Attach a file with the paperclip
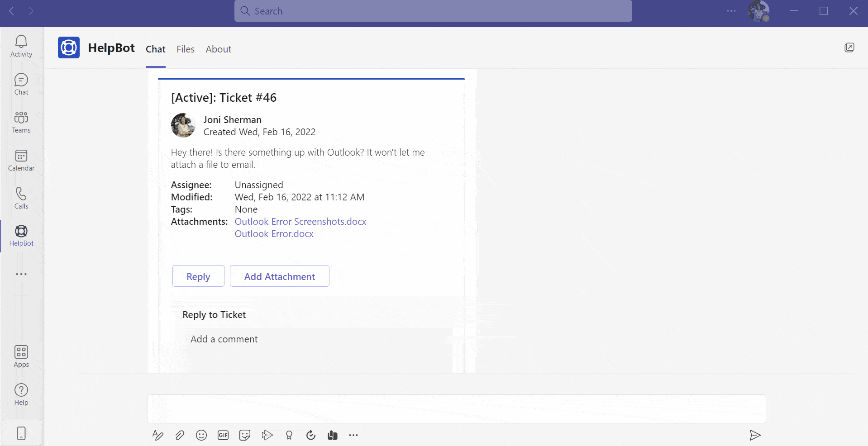 click(x=180, y=435)
